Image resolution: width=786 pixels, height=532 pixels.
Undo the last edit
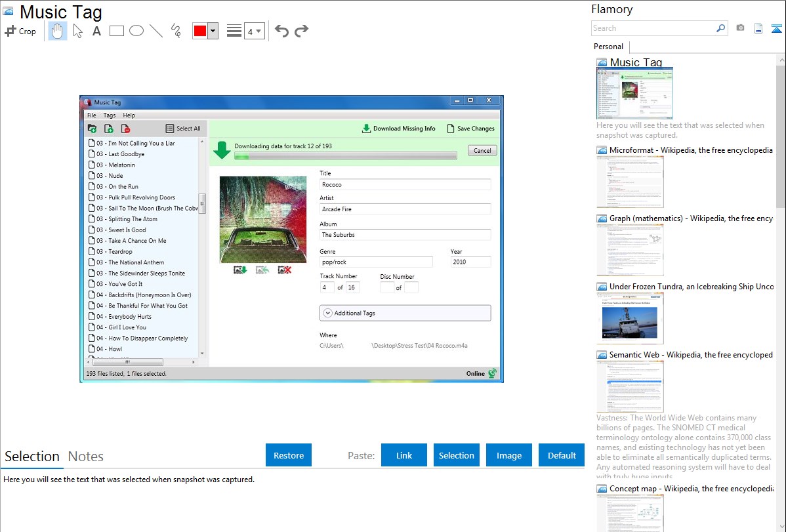coord(281,31)
